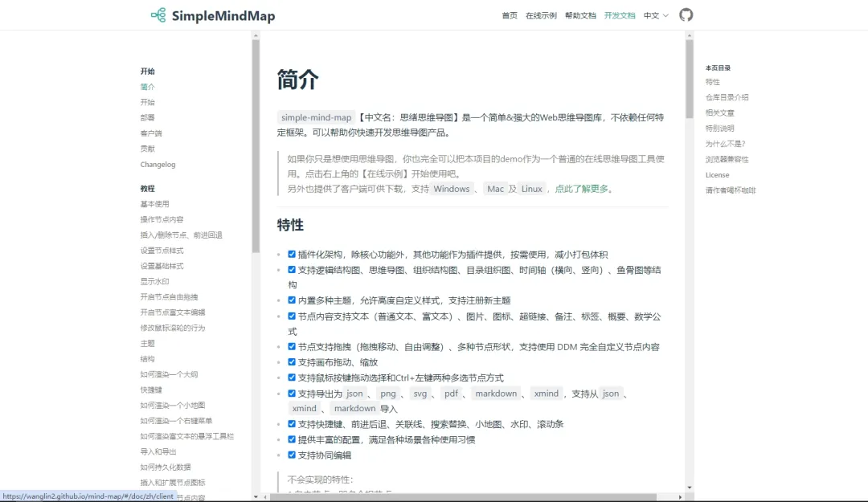Click the main content vertical scrollbar thumb

pyautogui.click(x=690, y=79)
